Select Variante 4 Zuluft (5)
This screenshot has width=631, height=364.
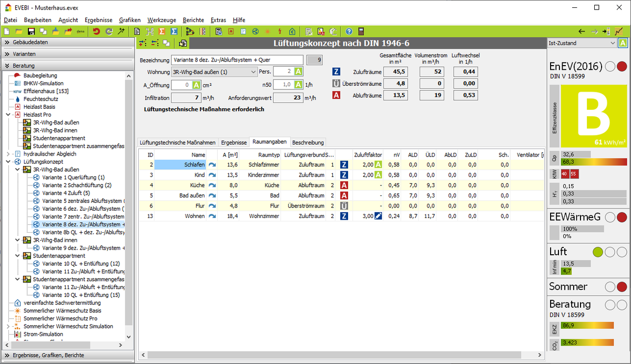tap(66, 193)
